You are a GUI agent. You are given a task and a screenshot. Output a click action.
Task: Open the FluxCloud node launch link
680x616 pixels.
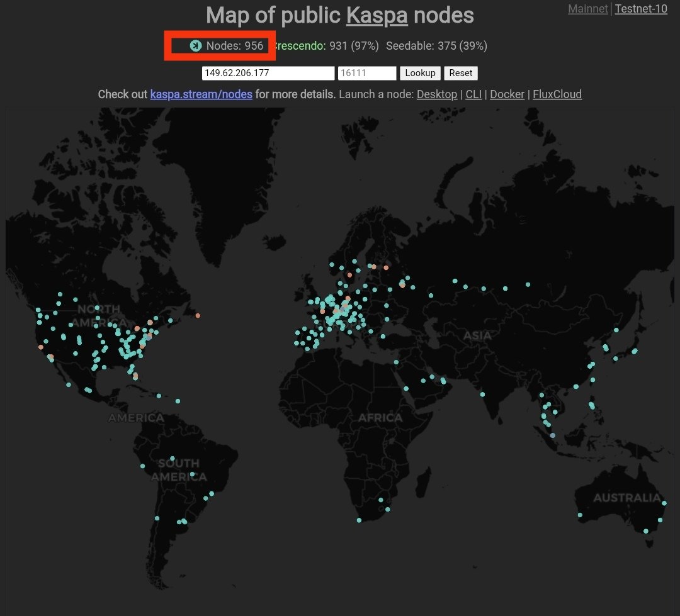[557, 94]
